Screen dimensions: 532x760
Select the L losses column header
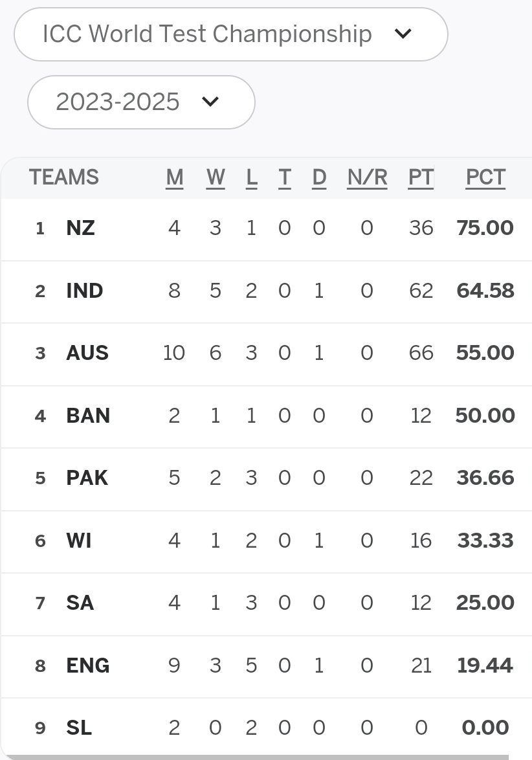(x=252, y=178)
